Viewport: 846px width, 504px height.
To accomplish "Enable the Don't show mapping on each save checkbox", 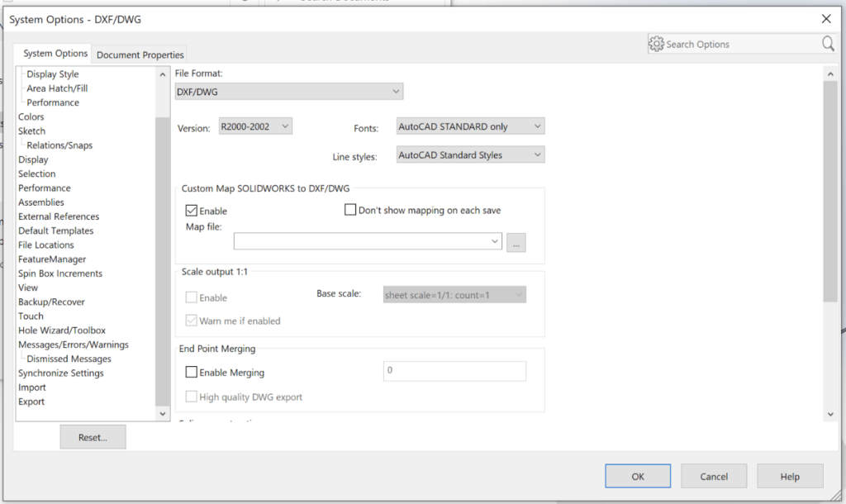I will pyautogui.click(x=350, y=210).
